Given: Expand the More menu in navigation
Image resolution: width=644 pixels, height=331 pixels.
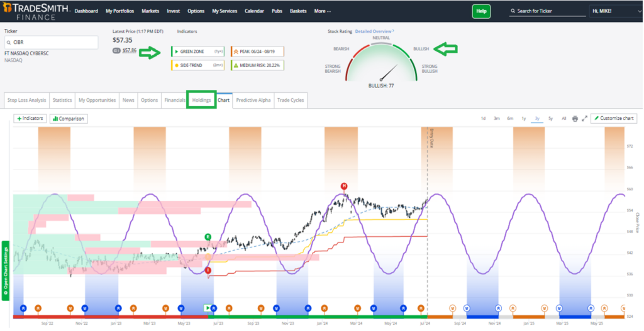Looking at the screenshot, I should [x=323, y=11].
